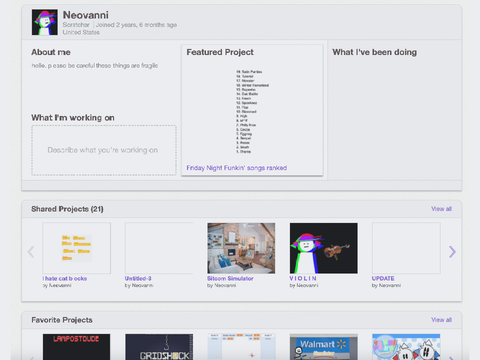Click the About me text
This screenshot has height=360, width=480.
click(95, 66)
